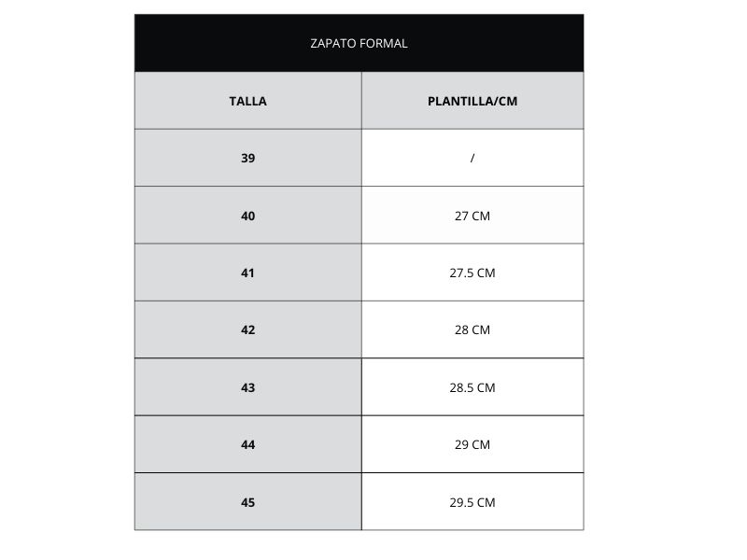
Task: Select the size 41 cell
Action: (247, 273)
